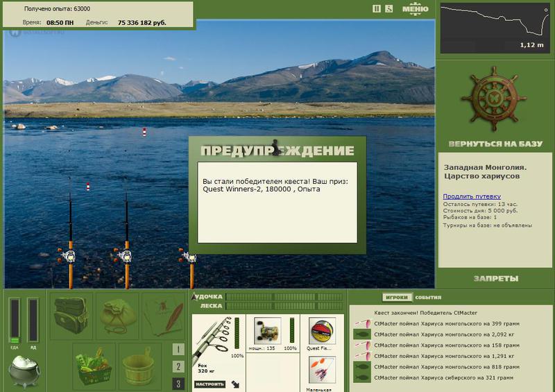555x392 pixels.
Task: Click the depth profile chart showing 1,12 m
Action: (x=495, y=28)
